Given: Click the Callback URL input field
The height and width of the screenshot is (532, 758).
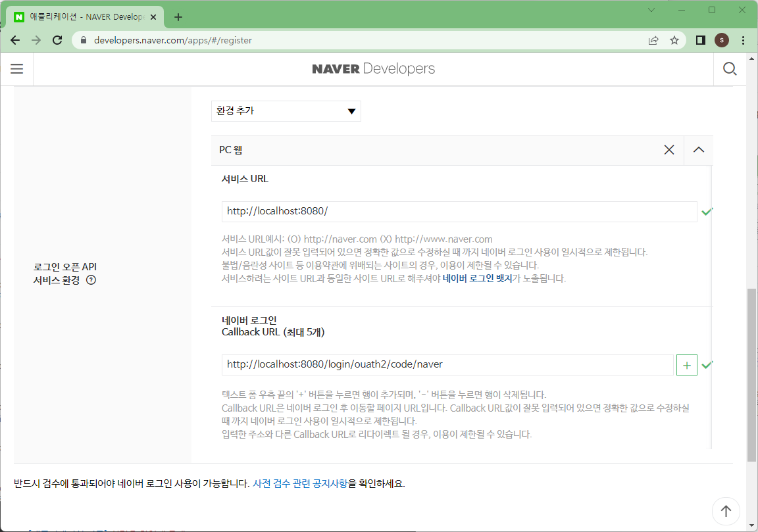Looking at the screenshot, I should coord(447,365).
